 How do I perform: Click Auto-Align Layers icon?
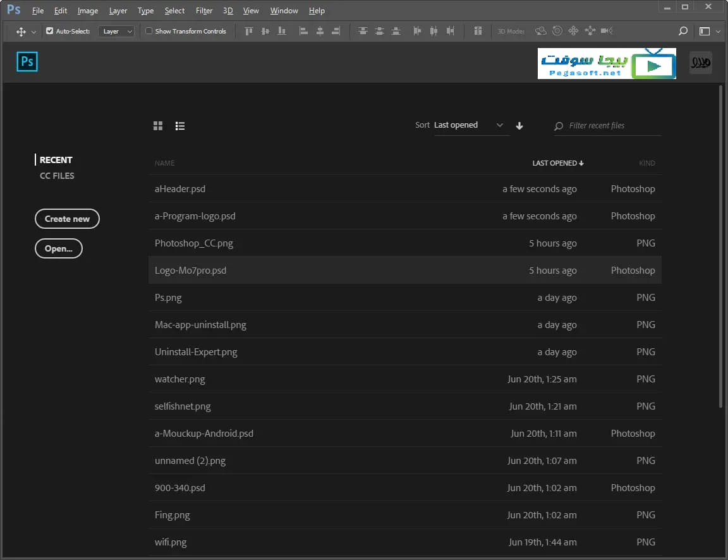point(478,31)
